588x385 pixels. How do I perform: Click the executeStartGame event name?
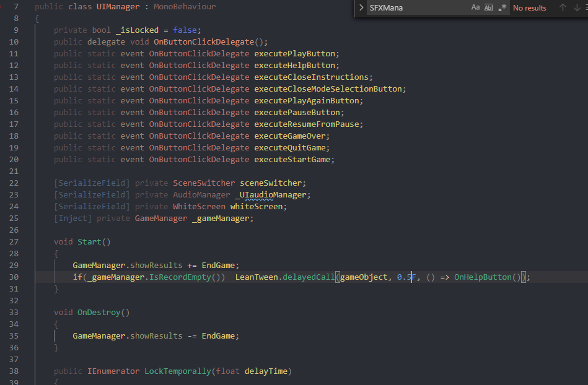point(292,160)
